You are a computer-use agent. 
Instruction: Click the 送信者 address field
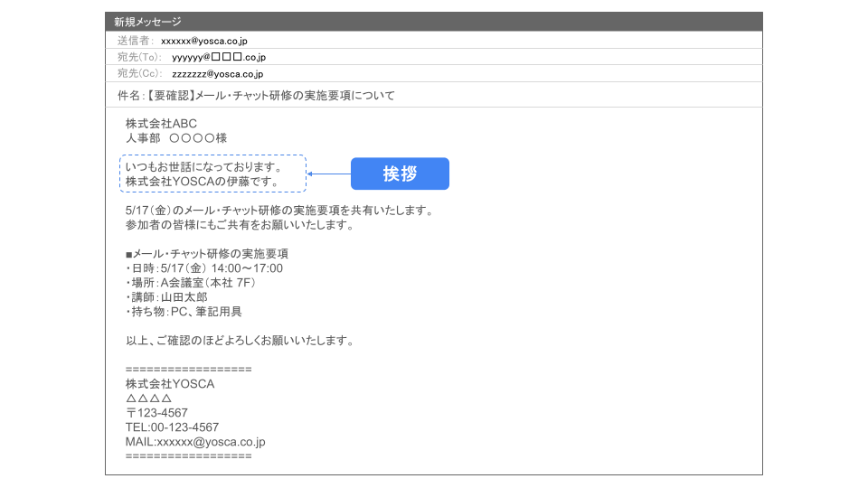(x=204, y=41)
